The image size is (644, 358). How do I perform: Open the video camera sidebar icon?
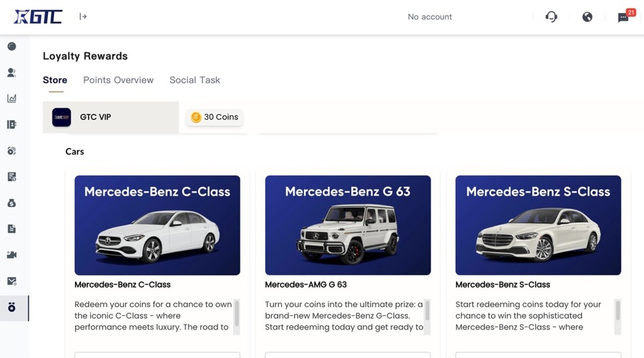(x=11, y=255)
